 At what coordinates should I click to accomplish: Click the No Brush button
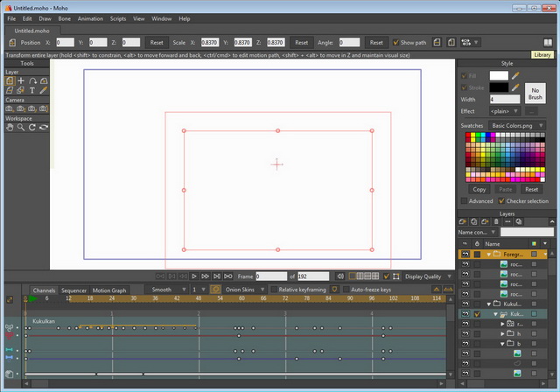pyautogui.click(x=536, y=94)
